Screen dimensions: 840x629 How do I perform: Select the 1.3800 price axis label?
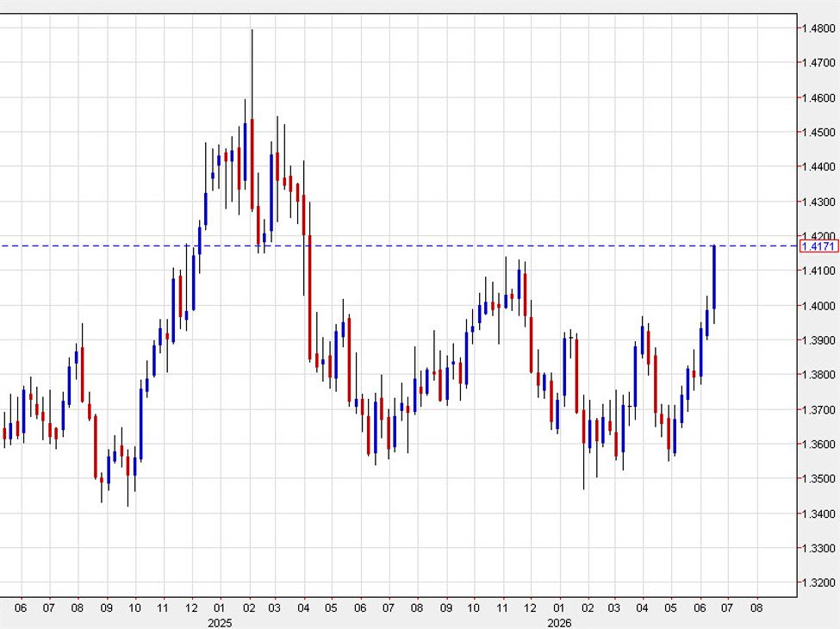(819, 375)
